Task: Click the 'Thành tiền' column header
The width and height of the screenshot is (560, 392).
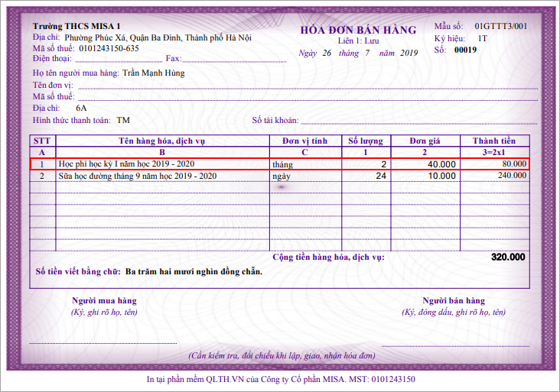Action: click(494, 141)
